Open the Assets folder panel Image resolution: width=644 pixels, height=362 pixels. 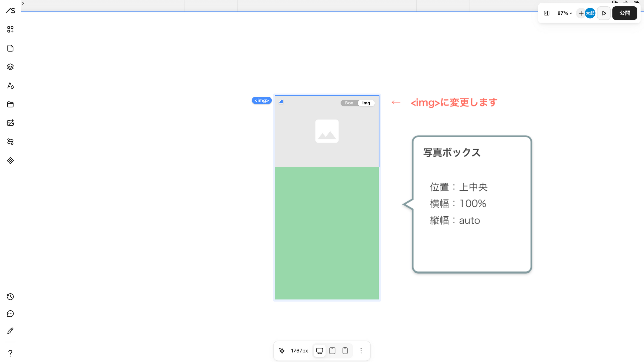coord(10,104)
